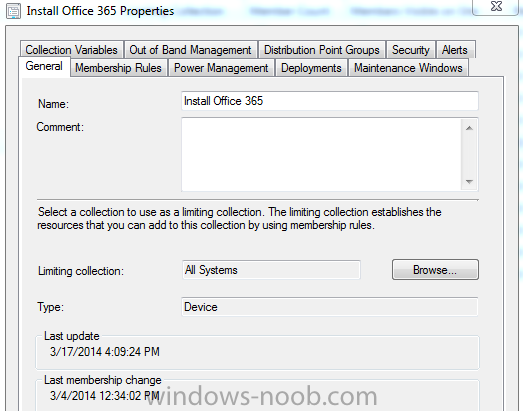Browse for a limiting collection
Screen dimensions: 523x411
[x=435, y=270]
